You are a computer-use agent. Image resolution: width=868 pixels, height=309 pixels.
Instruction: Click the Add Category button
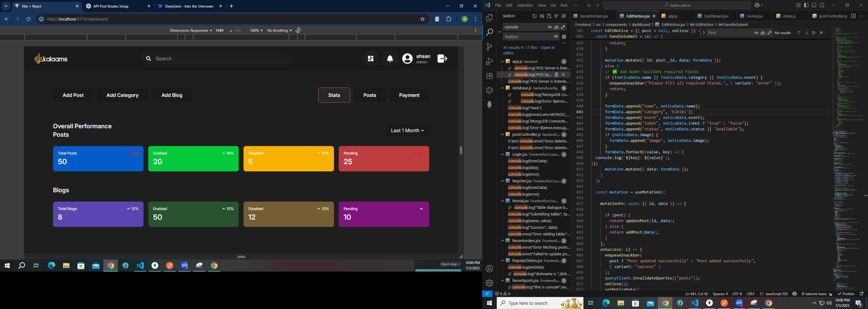(x=122, y=95)
